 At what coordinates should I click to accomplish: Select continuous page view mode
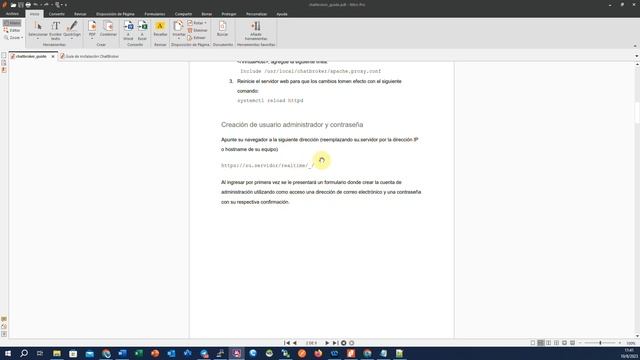coord(541,343)
